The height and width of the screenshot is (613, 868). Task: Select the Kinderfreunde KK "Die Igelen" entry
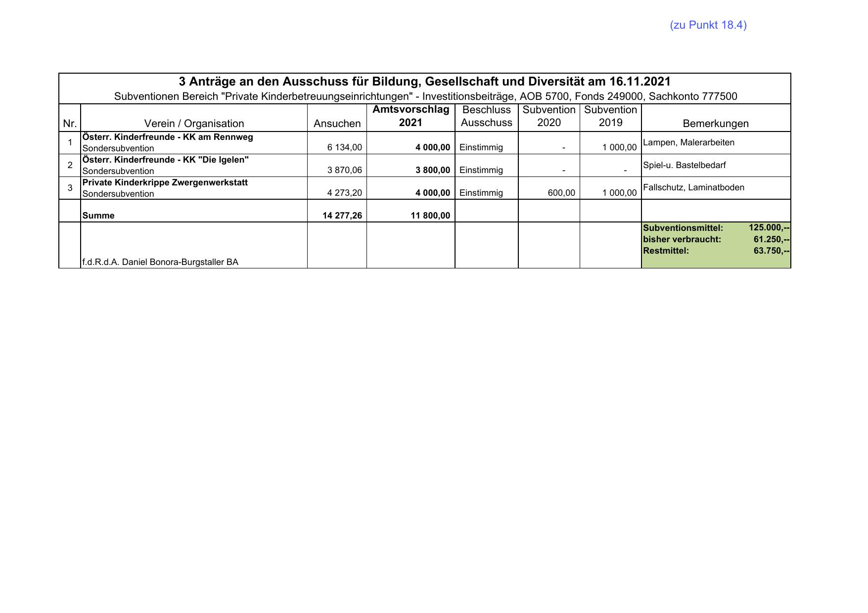click(x=166, y=160)
